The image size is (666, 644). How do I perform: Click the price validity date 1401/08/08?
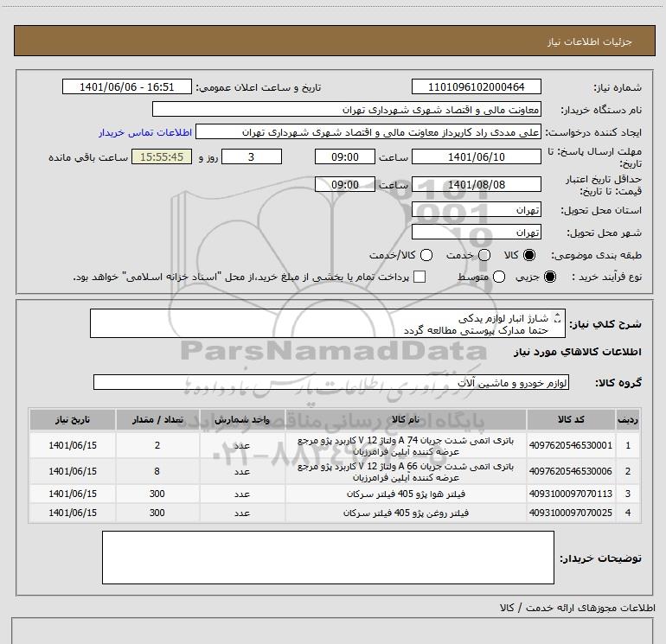coord(476,184)
